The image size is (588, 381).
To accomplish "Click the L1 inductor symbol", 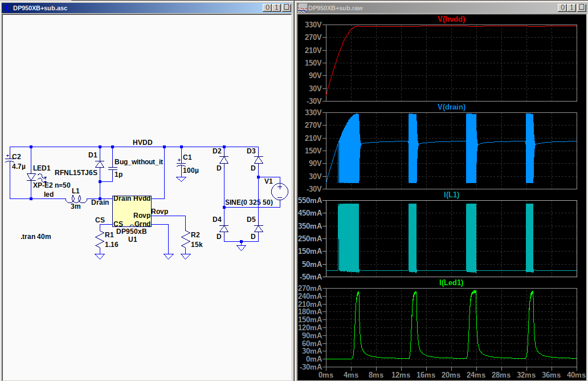I will [x=75, y=199].
